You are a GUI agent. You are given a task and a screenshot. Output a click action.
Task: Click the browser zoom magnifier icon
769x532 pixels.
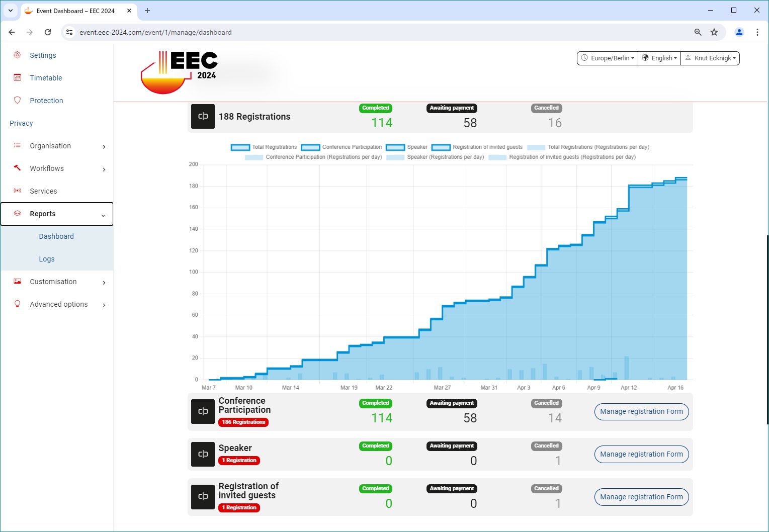click(x=698, y=32)
